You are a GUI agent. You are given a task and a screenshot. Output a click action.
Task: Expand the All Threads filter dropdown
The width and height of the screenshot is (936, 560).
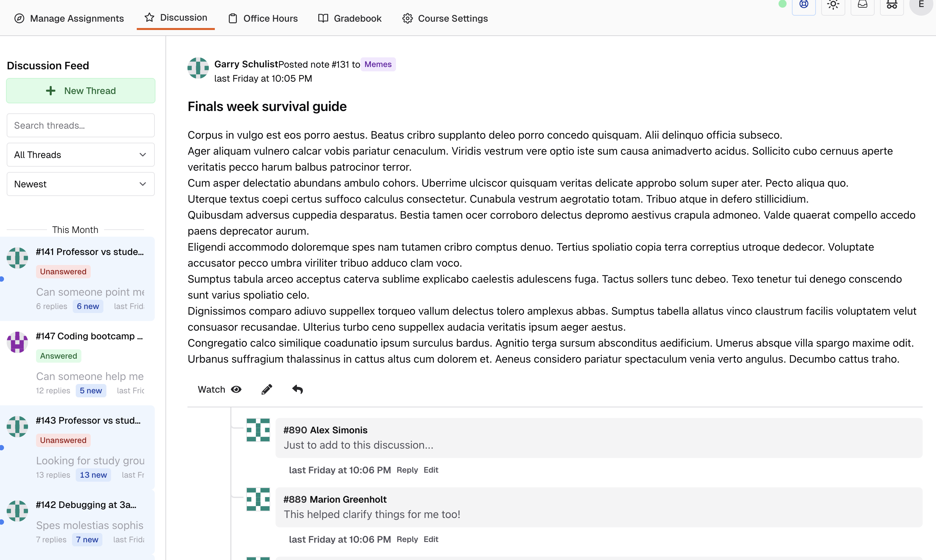coord(81,155)
